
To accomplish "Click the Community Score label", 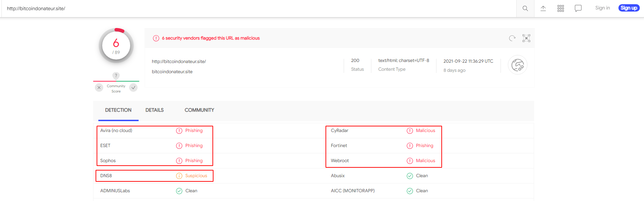I will point(116,89).
